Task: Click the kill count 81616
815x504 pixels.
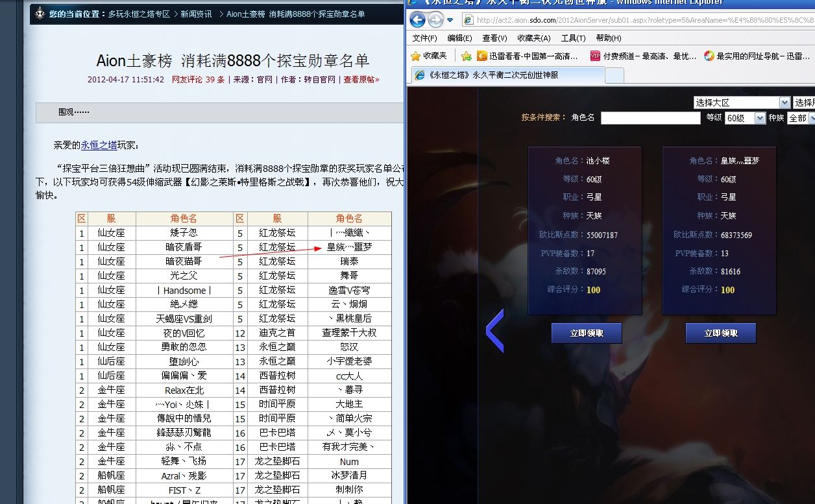Action: click(x=731, y=271)
